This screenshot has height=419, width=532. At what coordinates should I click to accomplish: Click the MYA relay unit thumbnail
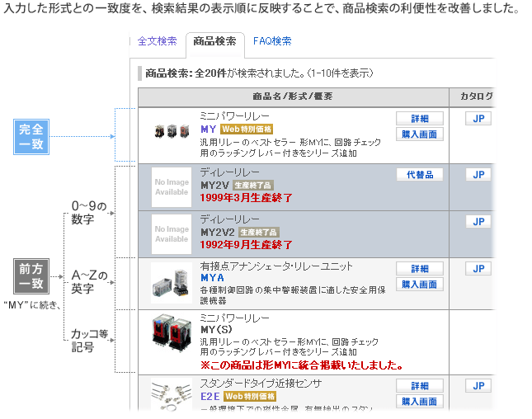(172, 283)
